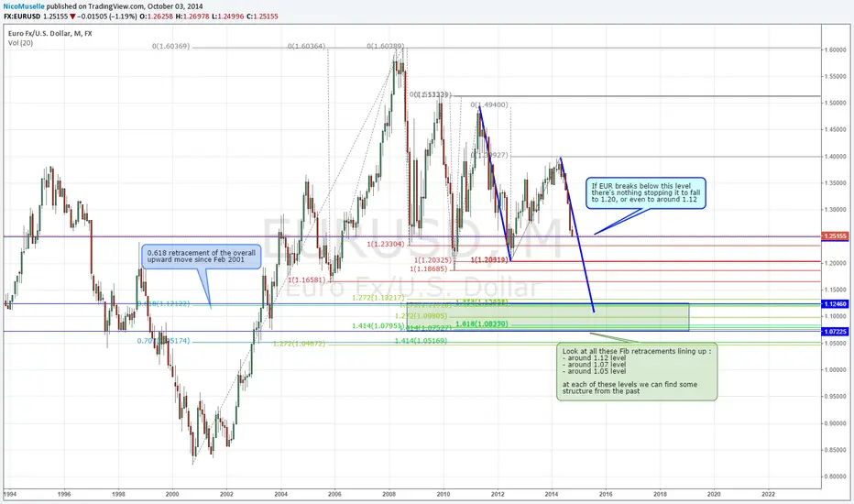Click the red 1.25155 current price tag
The image size is (854, 504).
coord(835,236)
